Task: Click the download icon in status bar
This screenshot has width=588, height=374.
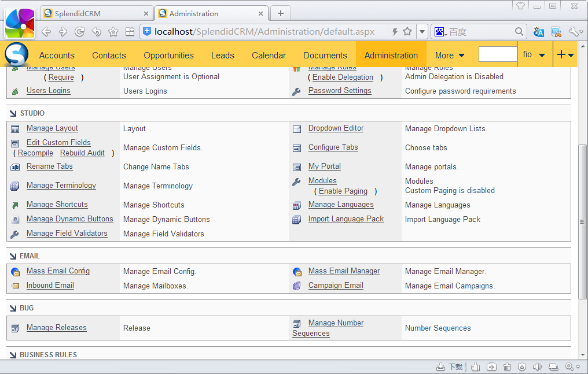Action: [x=440, y=367]
